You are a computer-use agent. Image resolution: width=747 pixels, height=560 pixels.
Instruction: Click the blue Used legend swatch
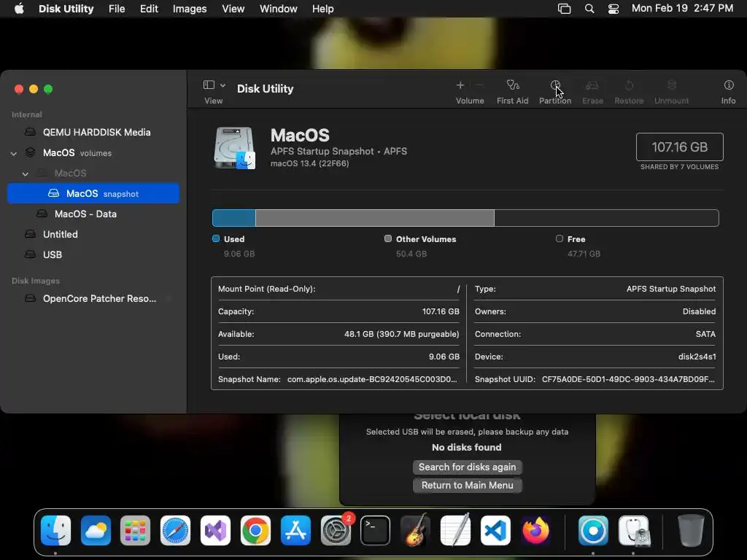(x=216, y=238)
